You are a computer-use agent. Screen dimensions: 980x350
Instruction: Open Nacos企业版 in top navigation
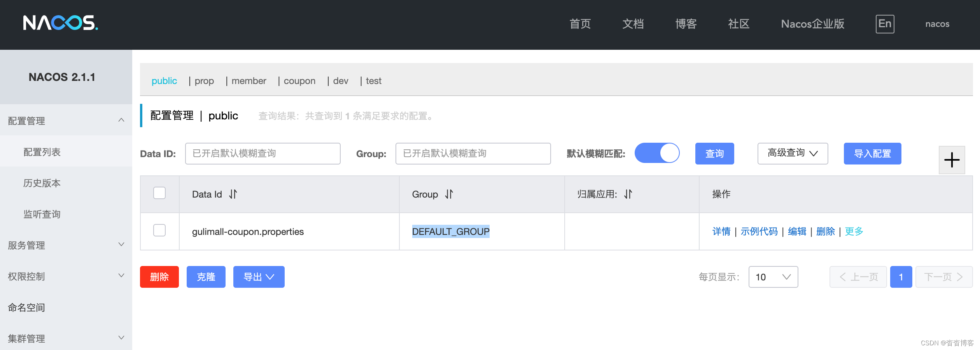(x=813, y=24)
